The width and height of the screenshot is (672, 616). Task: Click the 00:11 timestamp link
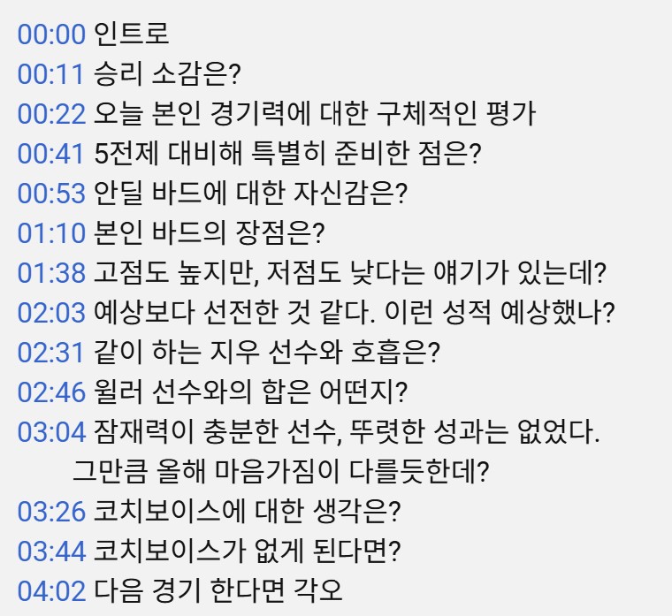click(51, 74)
